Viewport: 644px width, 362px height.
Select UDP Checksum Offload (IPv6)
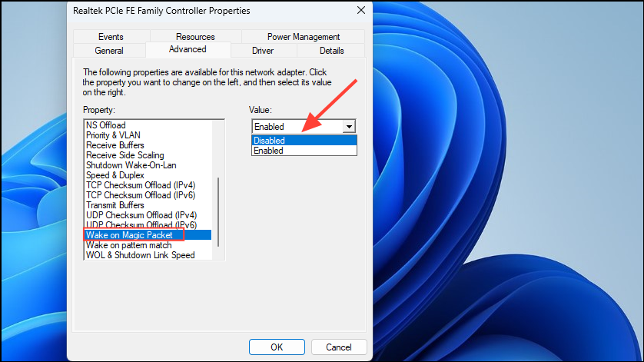click(x=141, y=224)
